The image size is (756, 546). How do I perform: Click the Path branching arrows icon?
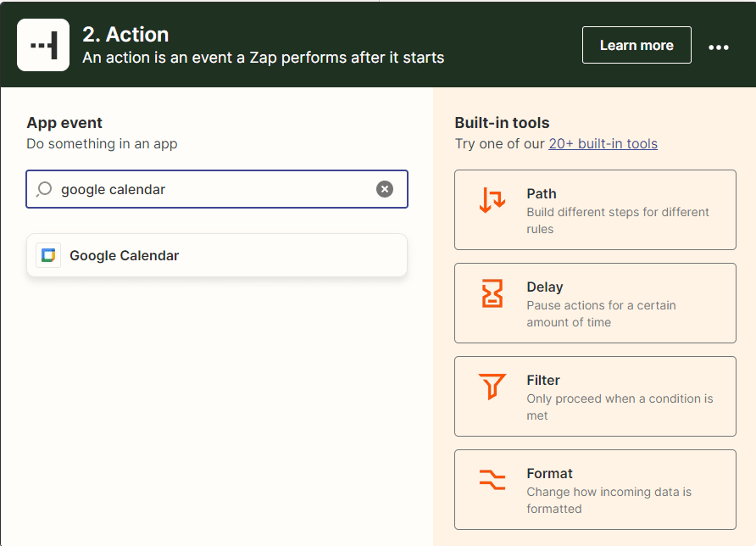click(492, 200)
